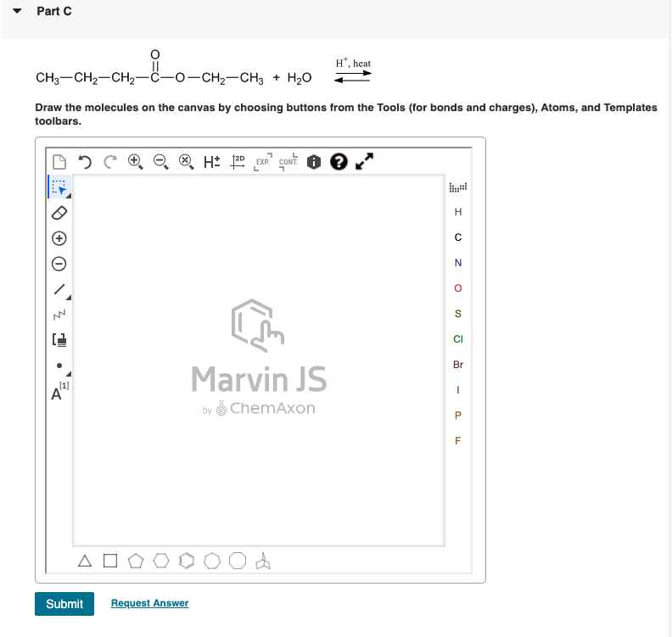
Task: Select the Eraser tool
Action: tap(59, 213)
